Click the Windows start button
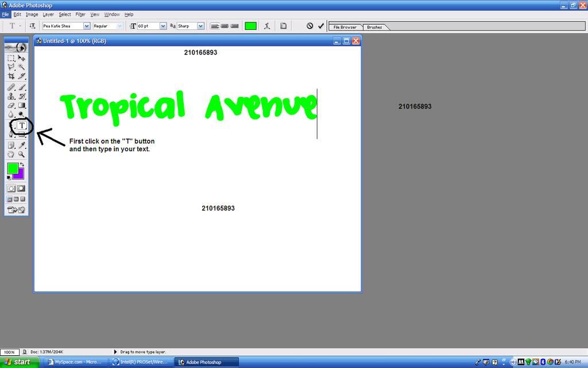588x368 pixels. pyautogui.click(x=20, y=362)
